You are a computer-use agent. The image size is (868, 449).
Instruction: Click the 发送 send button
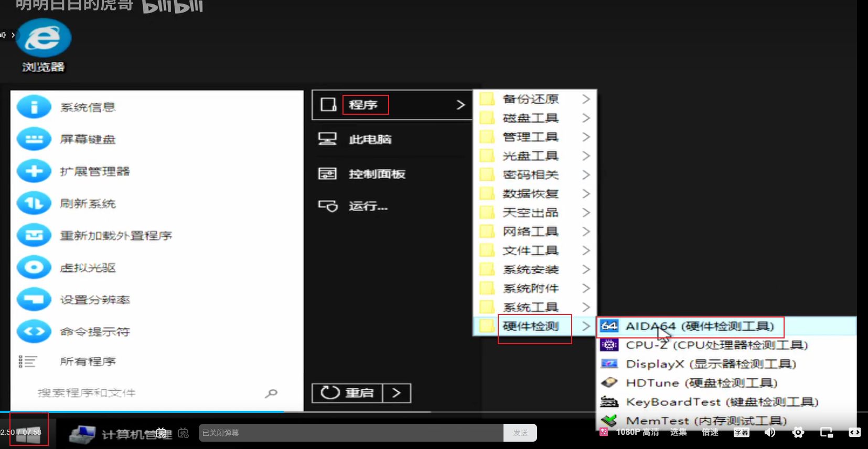[x=520, y=433]
